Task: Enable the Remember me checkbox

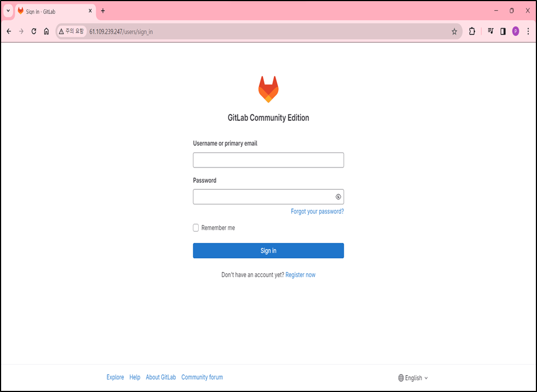Action: tap(196, 228)
